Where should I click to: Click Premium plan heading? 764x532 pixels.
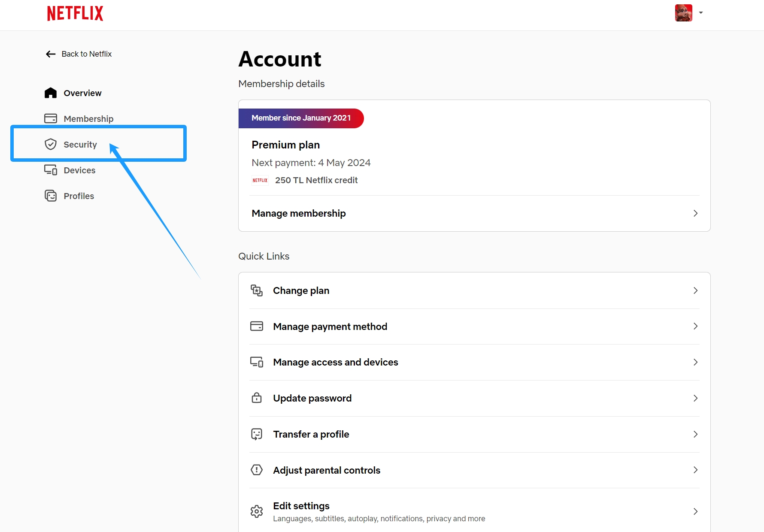(286, 145)
